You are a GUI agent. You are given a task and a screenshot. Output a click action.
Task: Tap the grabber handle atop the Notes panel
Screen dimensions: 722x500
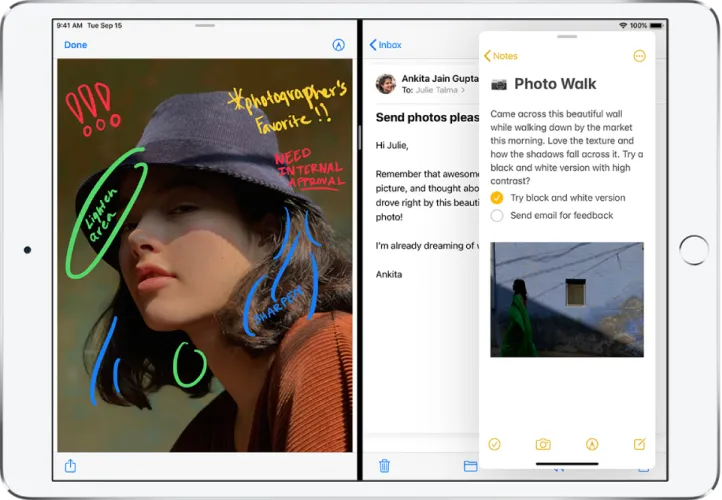point(567,36)
